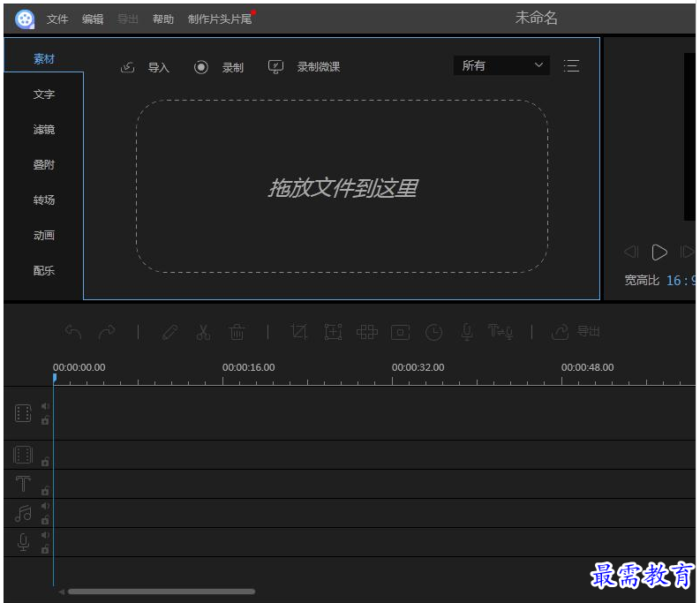This screenshot has width=700, height=603.
Task: Switch to the 转场 tab
Action: (x=44, y=200)
